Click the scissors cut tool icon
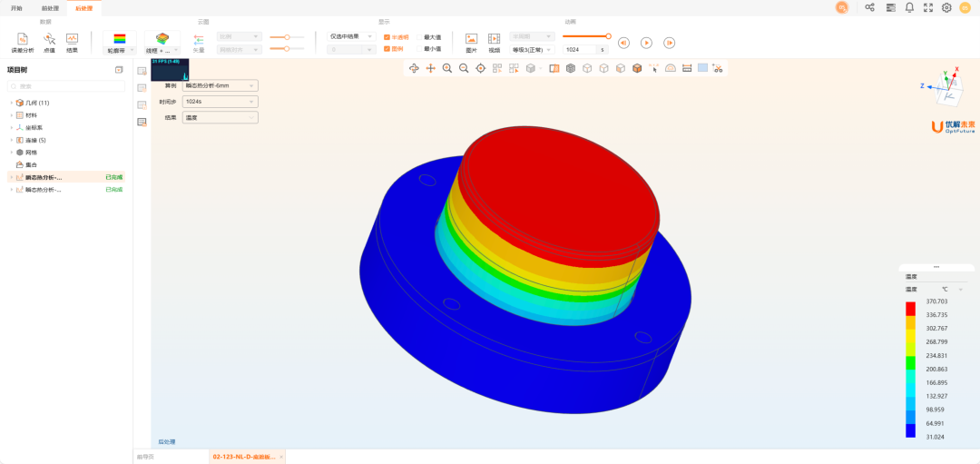Image resolution: width=980 pixels, height=464 pixels. click(718, 68)
